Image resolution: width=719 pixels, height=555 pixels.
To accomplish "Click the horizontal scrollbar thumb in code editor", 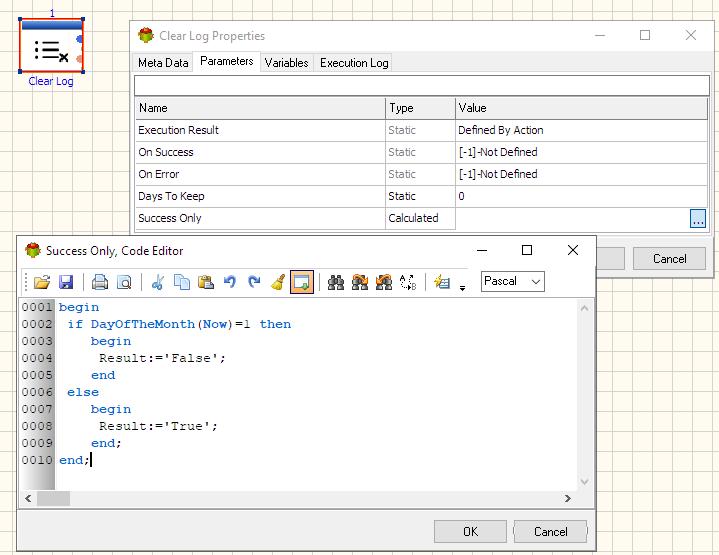I will [54, 498].
